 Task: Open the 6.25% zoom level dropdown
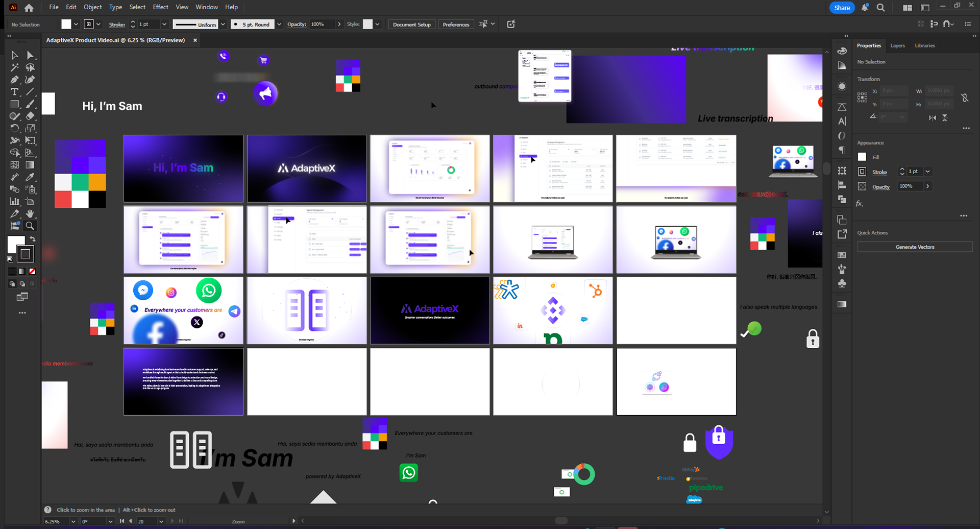tap(73, 521)
